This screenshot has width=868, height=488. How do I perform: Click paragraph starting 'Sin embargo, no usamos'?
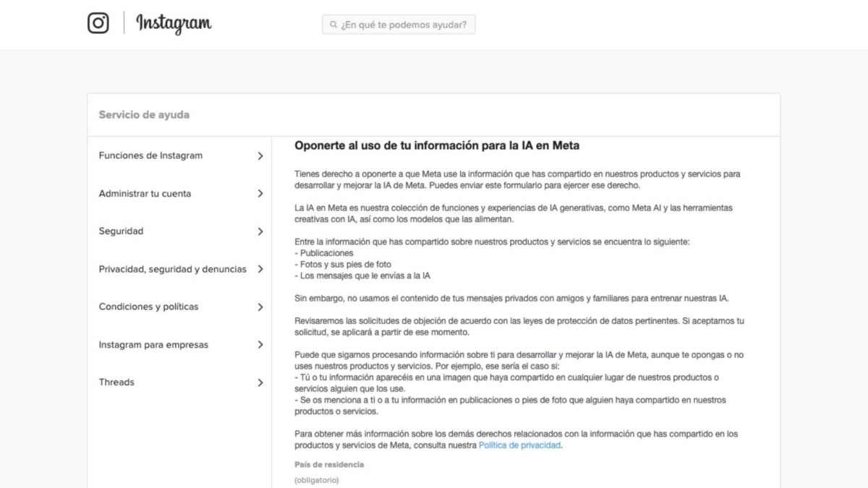click(511, 298)
